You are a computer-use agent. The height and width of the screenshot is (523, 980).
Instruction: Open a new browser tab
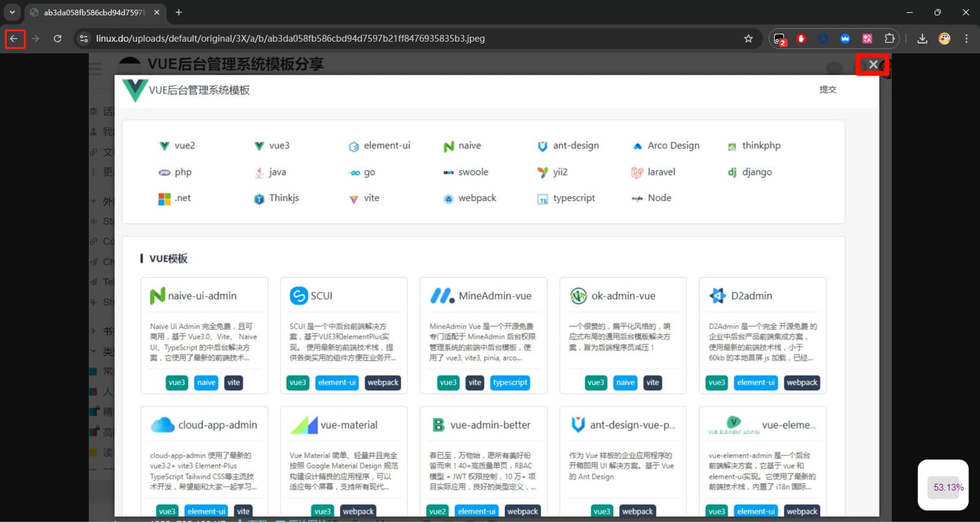179,12
